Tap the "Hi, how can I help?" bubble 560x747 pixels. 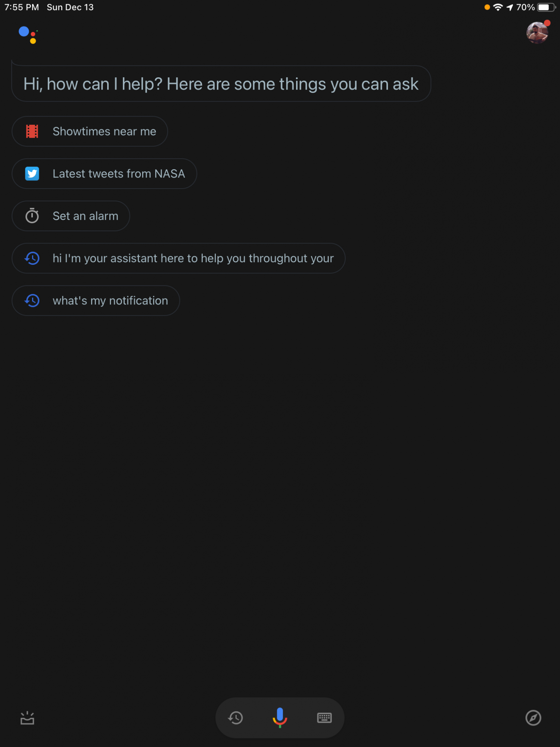pos(221,84)
